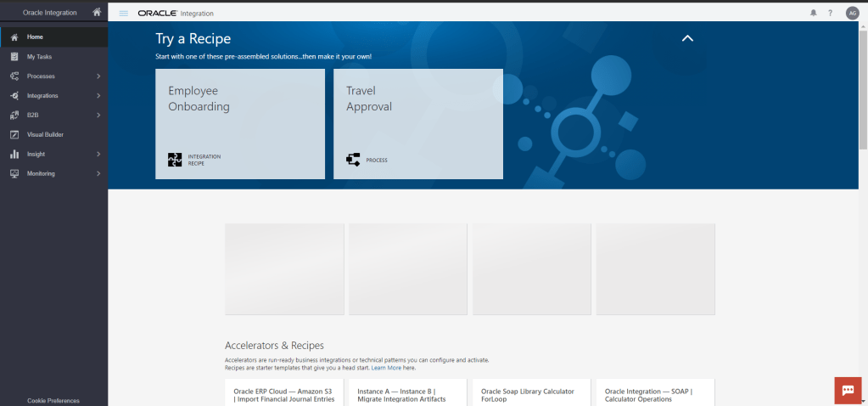This screenshot has height=406, width=868.
Task: Select Home in the sidebar
Action: point(35,37)
